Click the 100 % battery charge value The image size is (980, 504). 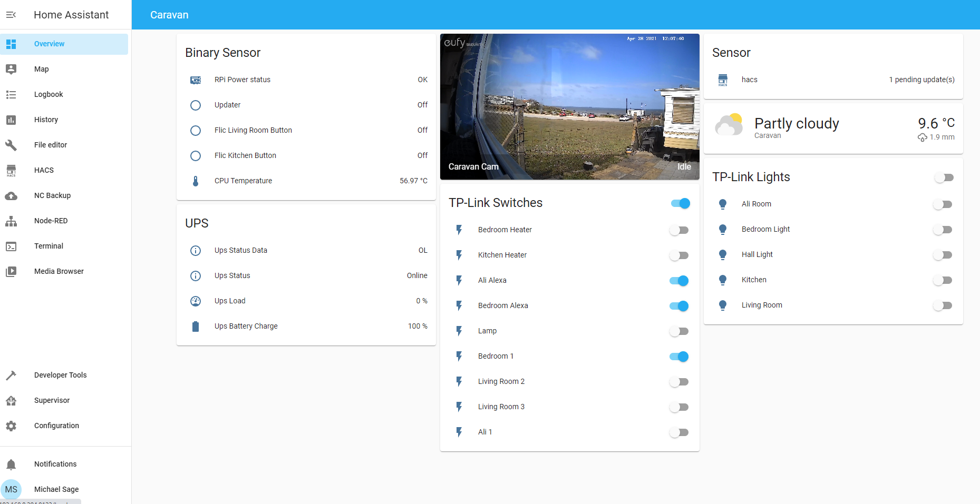tap(418, 326)
